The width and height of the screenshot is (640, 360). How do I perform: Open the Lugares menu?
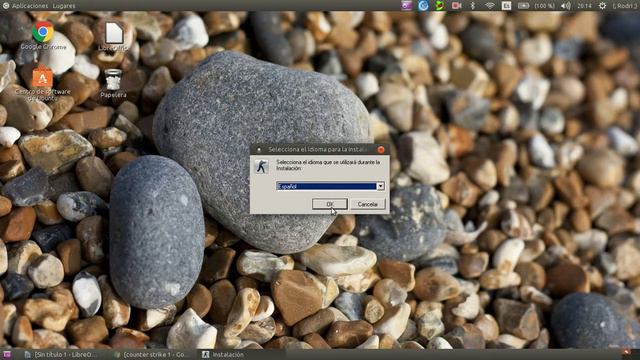(x=64, y=6)
